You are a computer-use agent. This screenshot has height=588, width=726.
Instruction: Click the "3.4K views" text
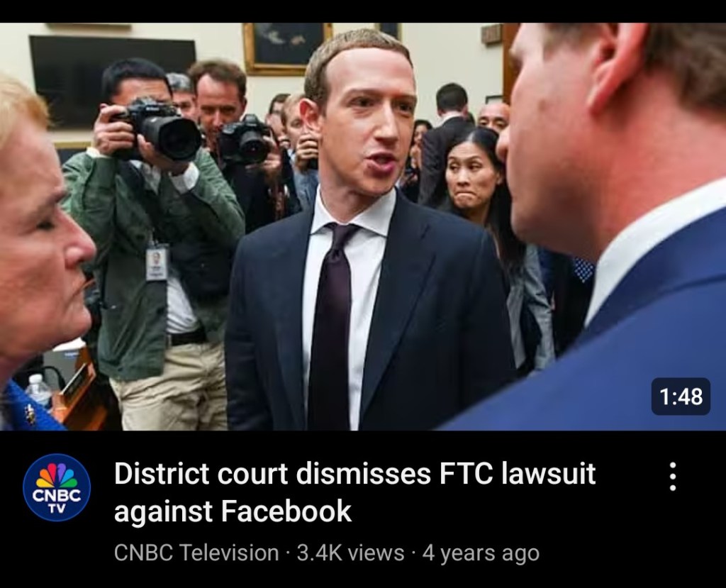[350, 553]
